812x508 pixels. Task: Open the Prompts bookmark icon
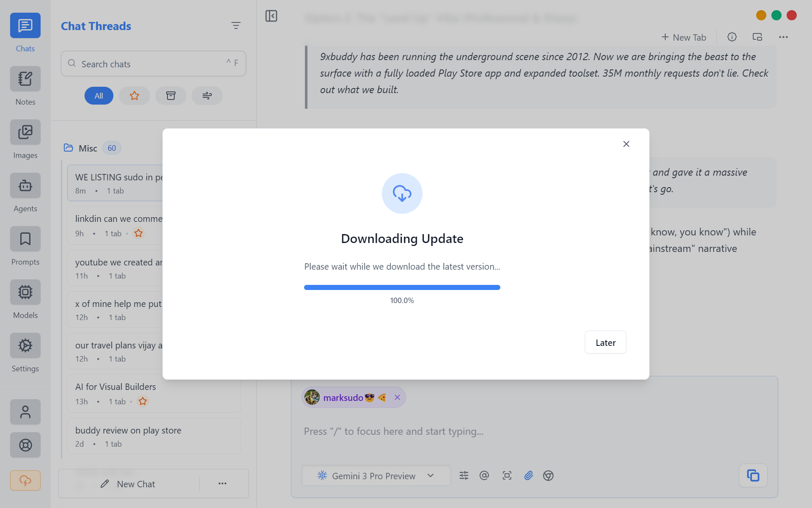[25, 239]
